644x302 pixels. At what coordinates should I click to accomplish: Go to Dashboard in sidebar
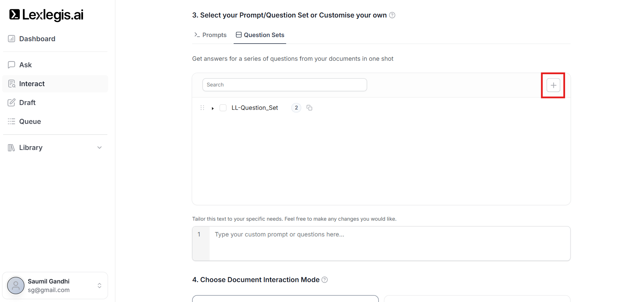tap(37, 39)
